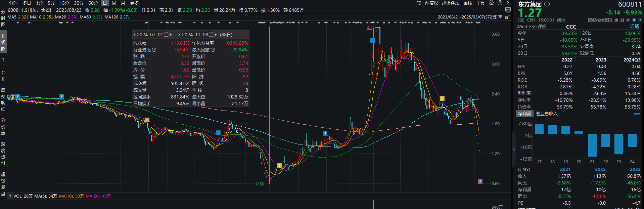Click the WP monitor icon below the toolbar
The width and height of the screenshot is (644, 209).
click(x=508, y=10)
